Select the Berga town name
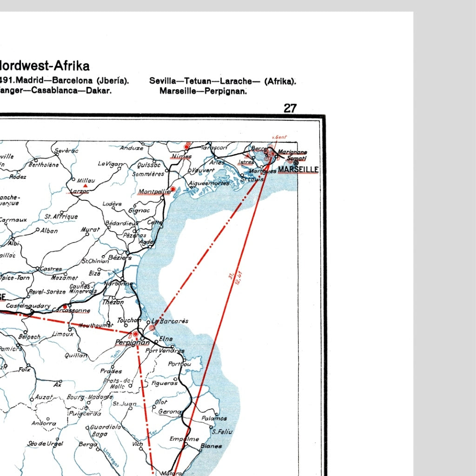Screen dimensions: 476x476 pos(88,444)
